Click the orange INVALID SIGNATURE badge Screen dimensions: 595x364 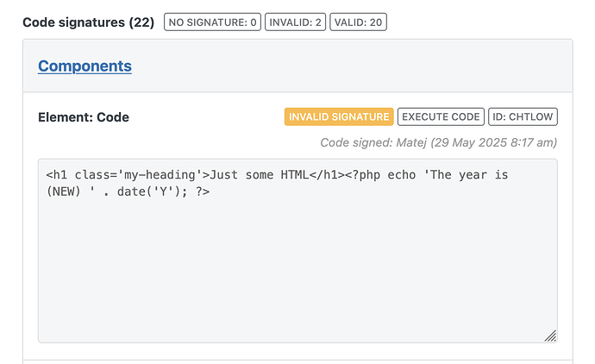tap(339, 116)
